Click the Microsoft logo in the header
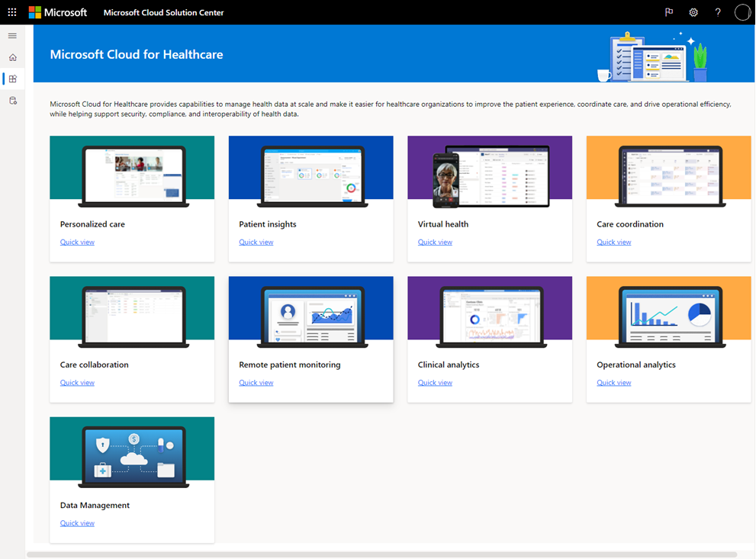 (x=58, y=11)
